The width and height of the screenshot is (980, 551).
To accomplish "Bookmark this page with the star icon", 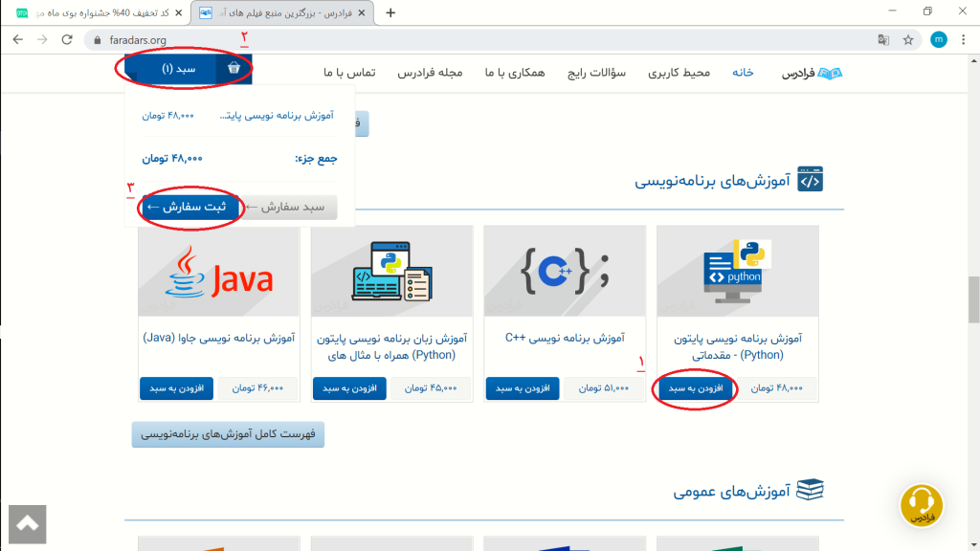I will tap(908, 40).
